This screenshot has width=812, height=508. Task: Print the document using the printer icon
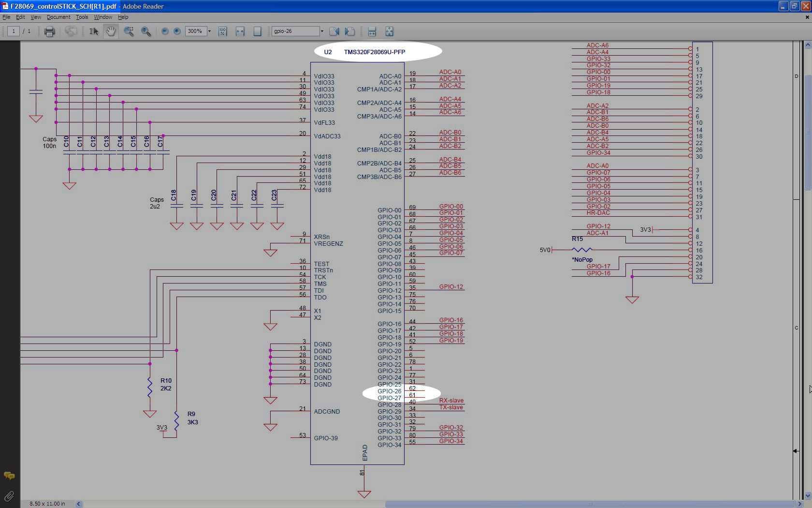tap(49, 31)
